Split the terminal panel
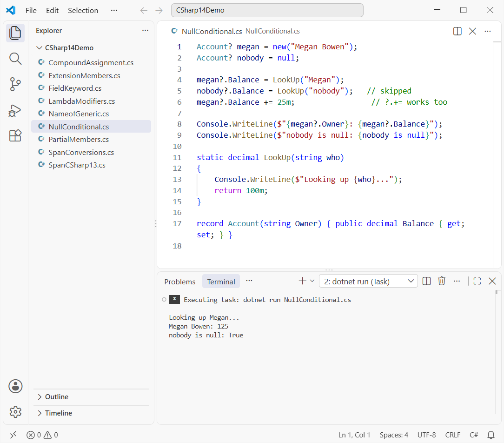The height and width of the screenshot is (443, 504). (x=426, y=281)
